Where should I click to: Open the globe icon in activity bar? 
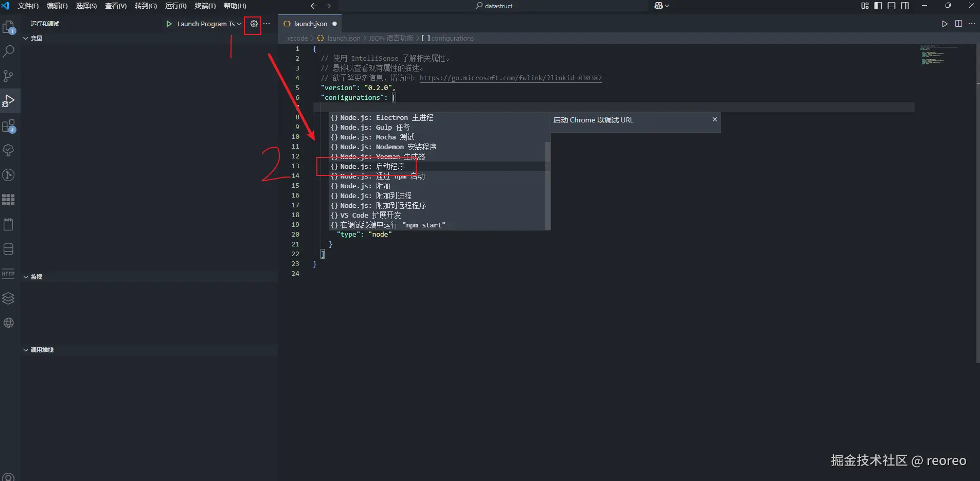9,323
